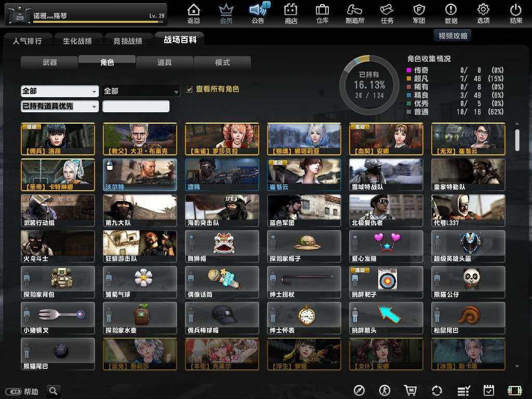Screen dimensions: 532x399
Task: Click the 返回 home icon
Action: click(x=193, y=14)
